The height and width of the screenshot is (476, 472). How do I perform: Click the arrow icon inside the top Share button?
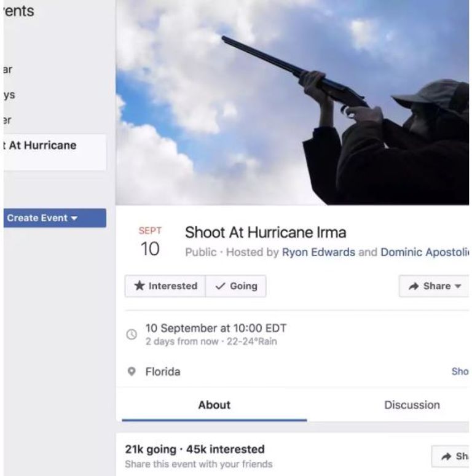coord(414,286)
